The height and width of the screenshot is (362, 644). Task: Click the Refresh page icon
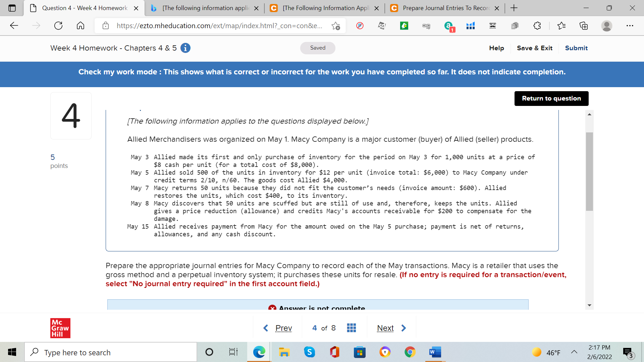pyautogui.click(x=58, y=25)
